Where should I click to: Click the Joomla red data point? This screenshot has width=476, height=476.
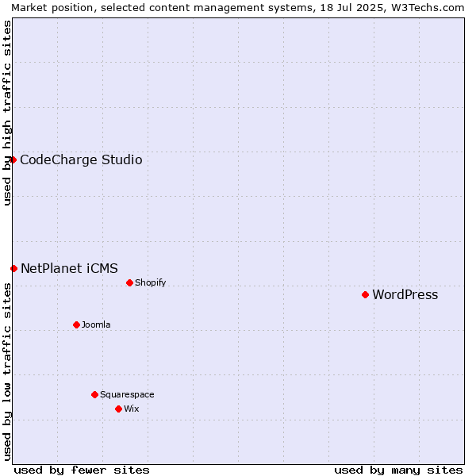click(x=76, y=324)
